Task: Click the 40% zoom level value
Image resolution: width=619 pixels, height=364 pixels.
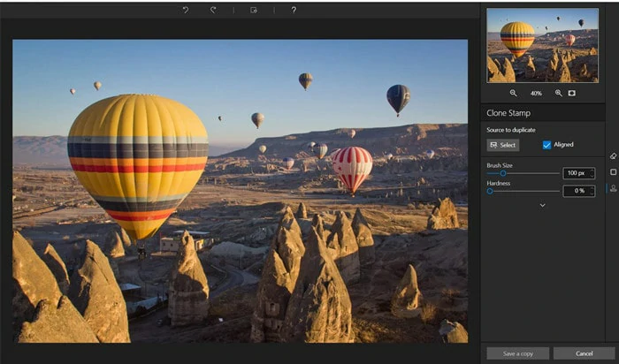Action: tap(536, 94)
